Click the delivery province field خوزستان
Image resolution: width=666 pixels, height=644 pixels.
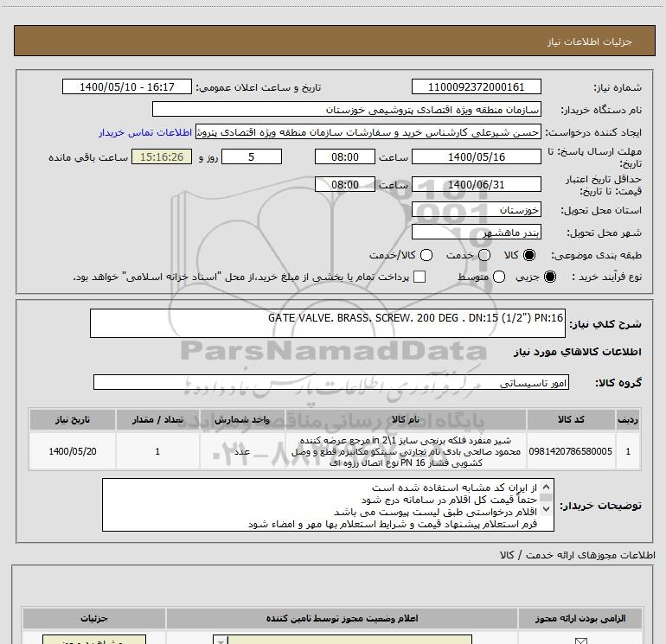pos(476,209)
